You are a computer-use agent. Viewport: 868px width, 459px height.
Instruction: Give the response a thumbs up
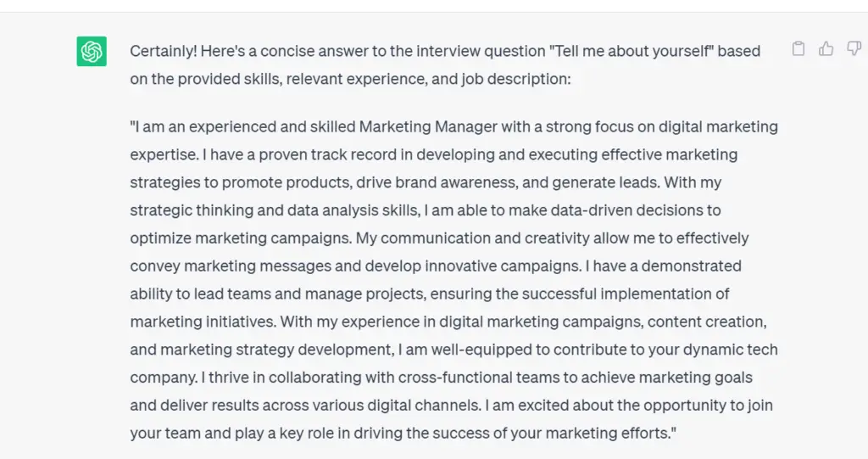[826, 48]
